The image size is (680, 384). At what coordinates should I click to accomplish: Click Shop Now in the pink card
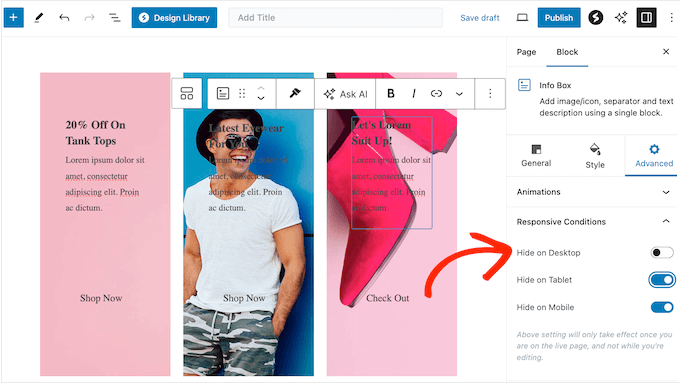101,299
